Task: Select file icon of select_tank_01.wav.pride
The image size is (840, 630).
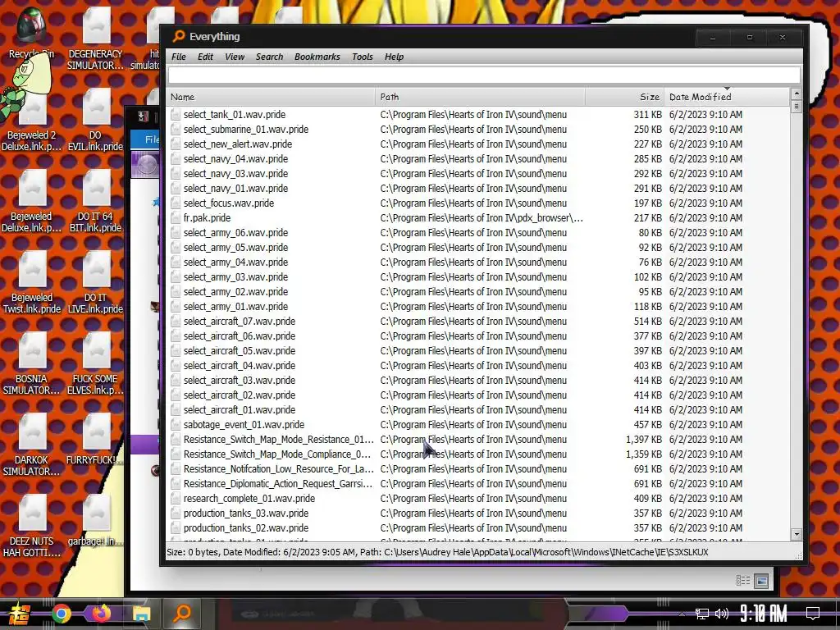Action: coord(176,115)
